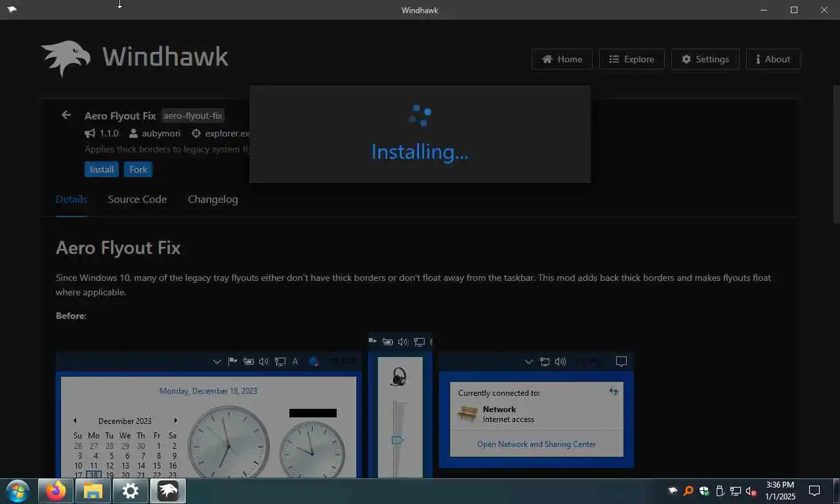Image resolution: width=840 pixels, height=504 pixels.
Task: Open the Windows Start menu
Action: 17,491
